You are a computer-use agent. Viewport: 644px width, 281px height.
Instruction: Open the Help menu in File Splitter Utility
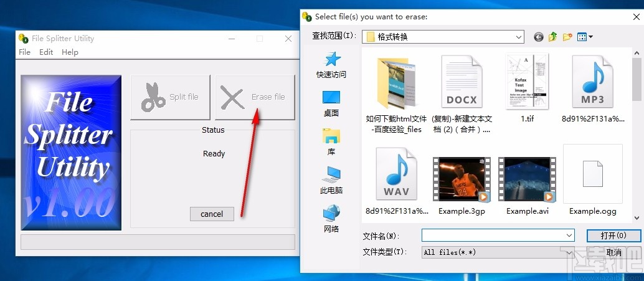70,52
